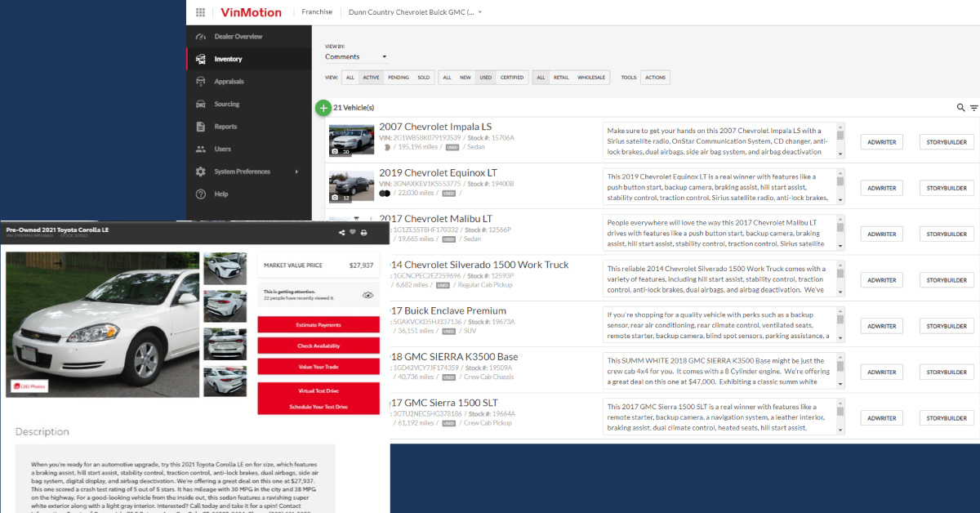This screenshot has height=513, width=980.
Task: Favorite the Corolla listing with the heart icon
Action: [353, 233]
